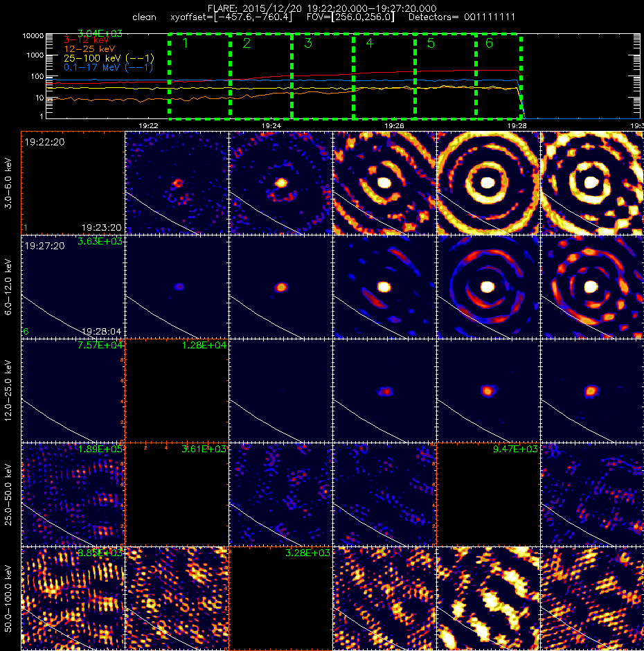
Task: Select interval marker 4 in the light curve
Action: [x=370, y=43]
